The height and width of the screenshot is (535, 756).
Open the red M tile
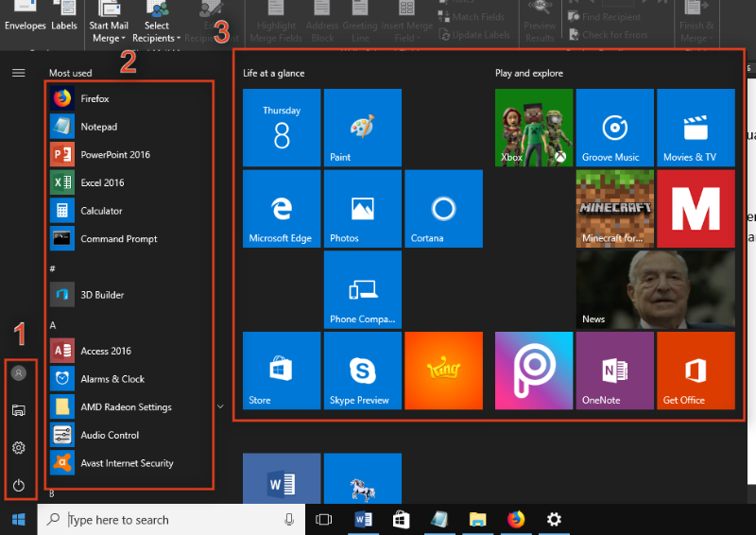click(696, 209)
